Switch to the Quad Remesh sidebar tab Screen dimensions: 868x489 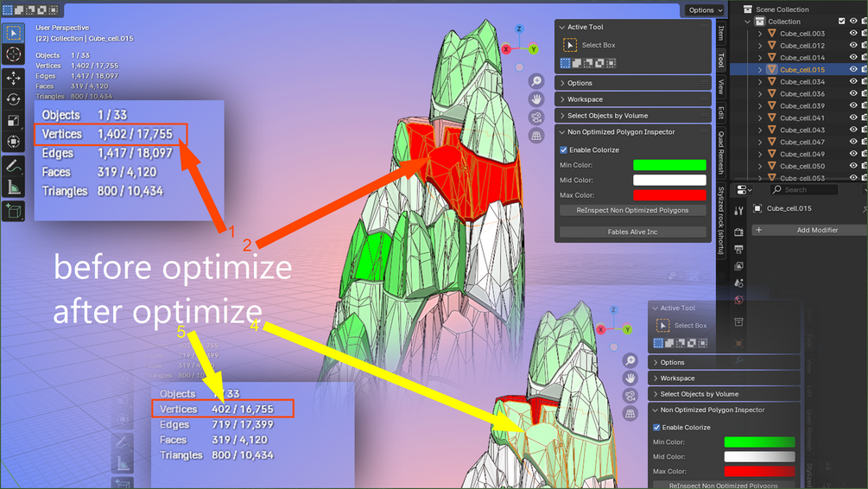[x=721, y=153]
